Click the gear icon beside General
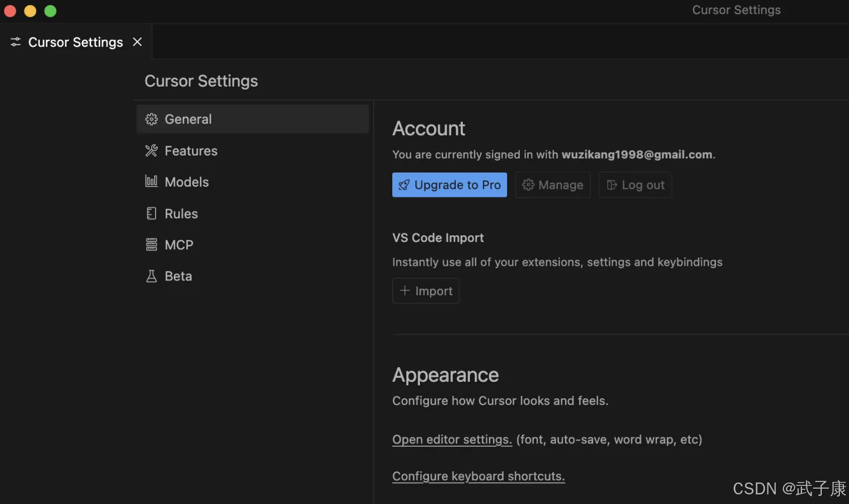This screenshot has height=504, width=849. pyautogui.click(x=151, y=119)
